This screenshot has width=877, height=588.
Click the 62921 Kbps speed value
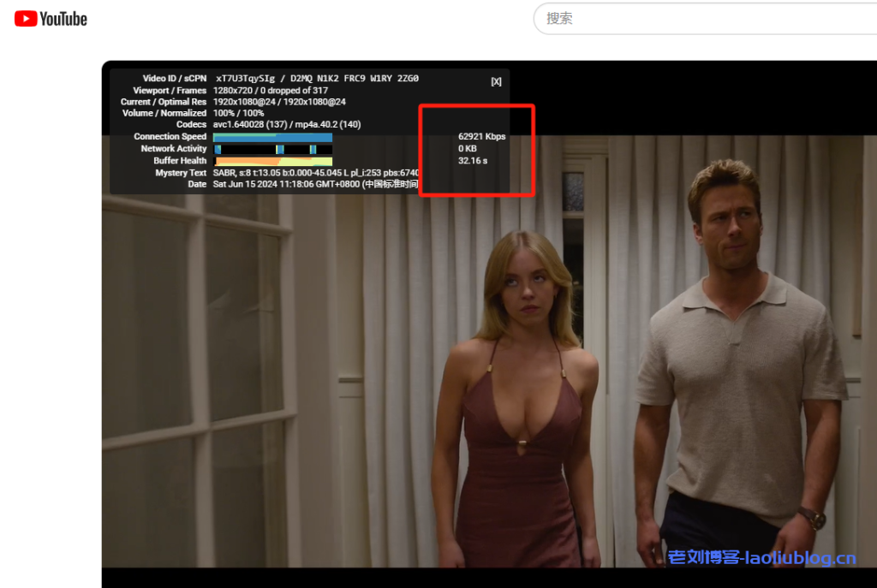coord(481,137)
